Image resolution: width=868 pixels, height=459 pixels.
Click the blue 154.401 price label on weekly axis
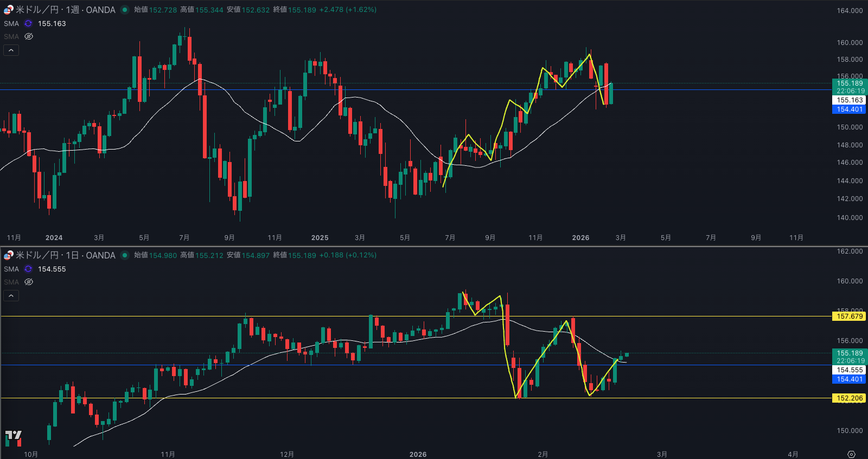point(849,109)
